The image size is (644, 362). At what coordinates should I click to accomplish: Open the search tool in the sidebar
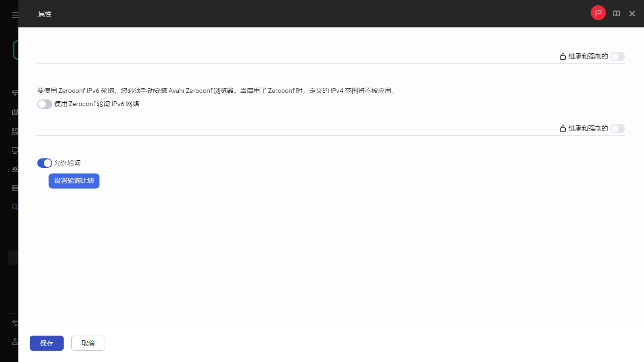click(15, 206)
